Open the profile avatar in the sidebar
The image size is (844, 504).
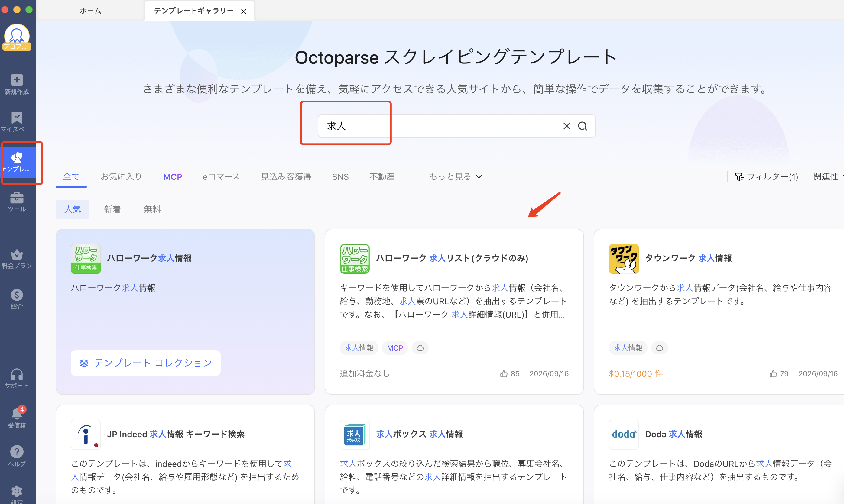pyautogui.click(x=17, y=37)
